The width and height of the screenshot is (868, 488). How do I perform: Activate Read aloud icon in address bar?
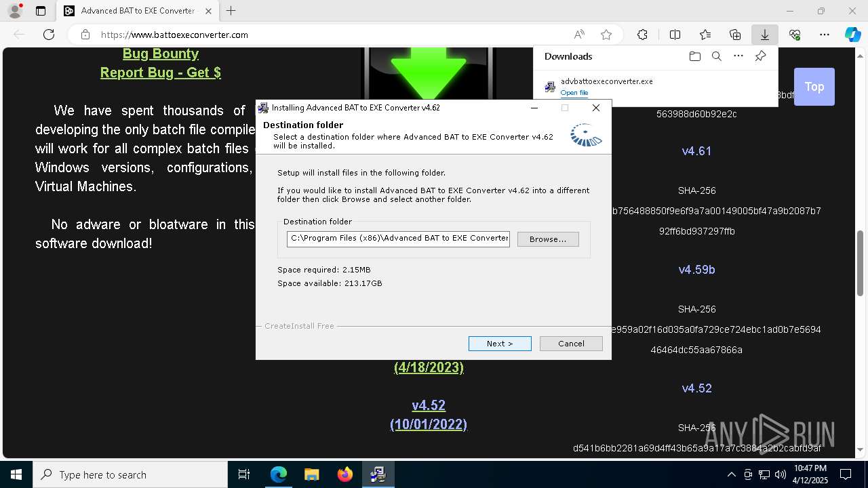pyautogui.click(x=579, y=35)
